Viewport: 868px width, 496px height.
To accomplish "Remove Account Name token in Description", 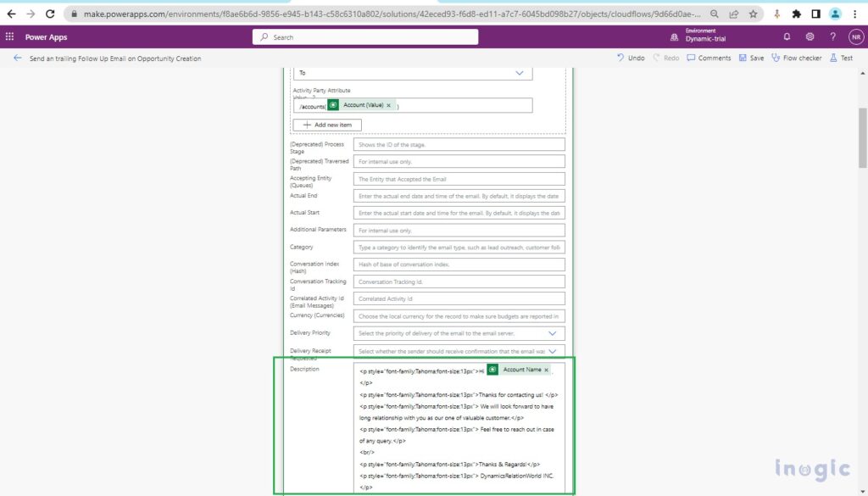I will point(547,370).
